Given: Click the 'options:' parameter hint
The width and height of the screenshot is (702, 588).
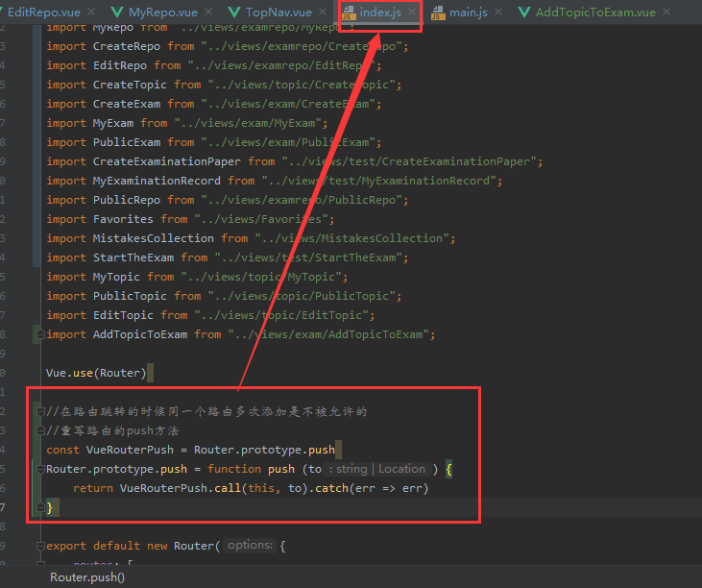Looking at the screenshot, I should coord(251,546).
